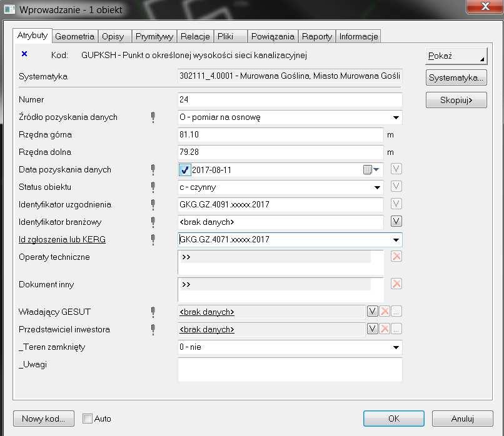Screen dimensions: 504x436
Task: Click V button beside Identyfikator uzgodnienia
Action: point(396,204)
